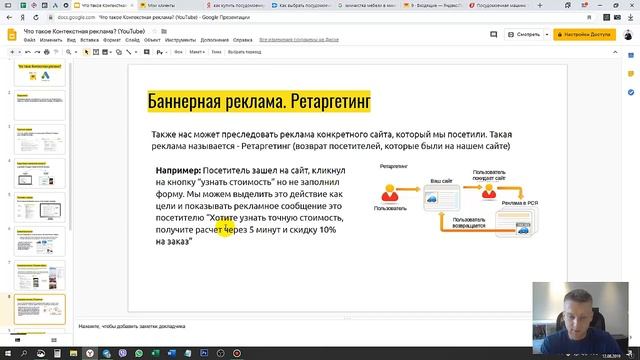Select the fourth slide thumbnail

(x=40, y=173)
